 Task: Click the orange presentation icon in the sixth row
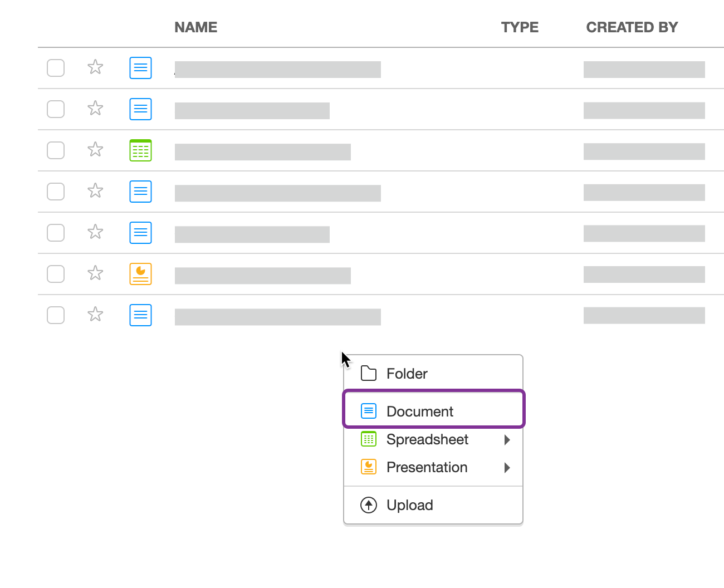(x=140, y=274)
